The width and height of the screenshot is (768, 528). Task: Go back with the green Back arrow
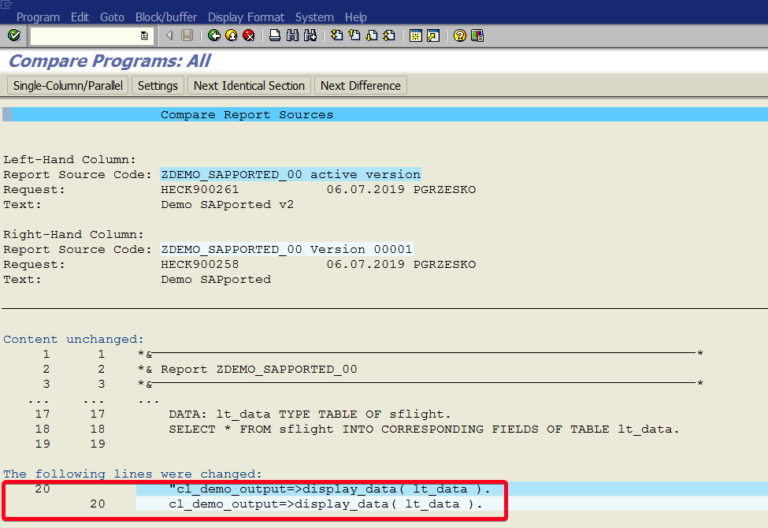pyautogui.click(x=214, y=35)
